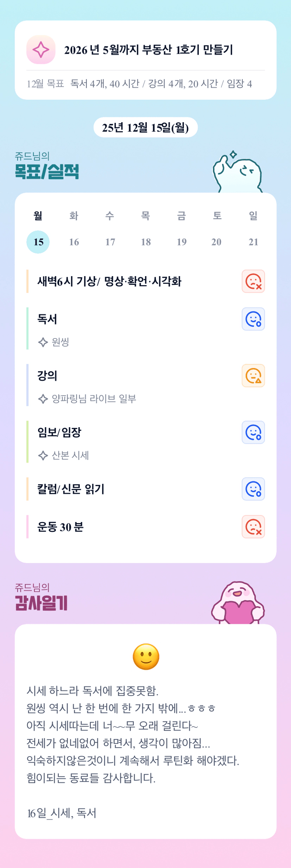This screenshot has height=868, width=291.
Task: Select date 21 in the week calendar
Action: [253, 242]
